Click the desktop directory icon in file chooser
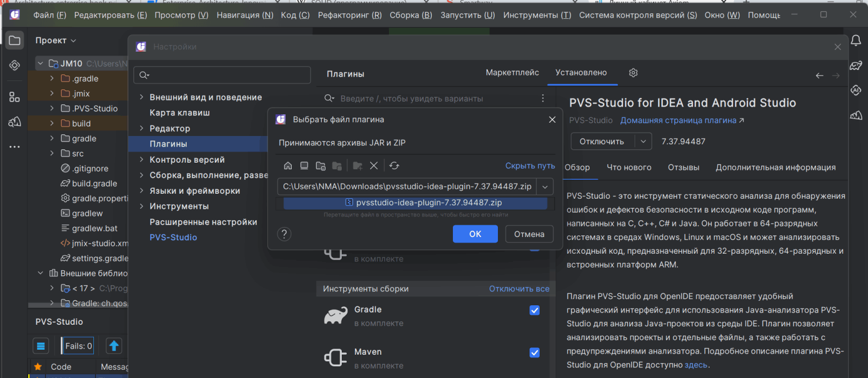The image size is (868, 378). pyautogui.click(x=304, y=166)
